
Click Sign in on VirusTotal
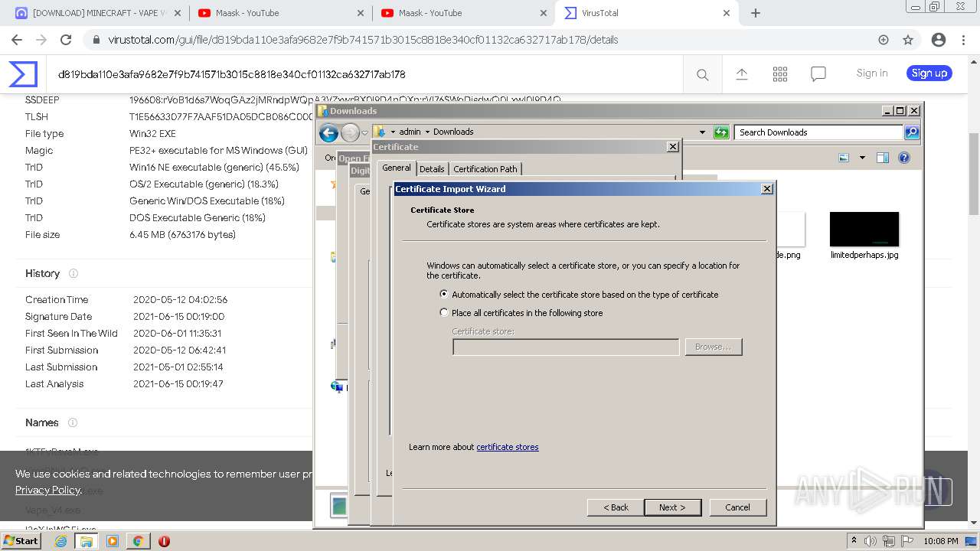(872, 73)
